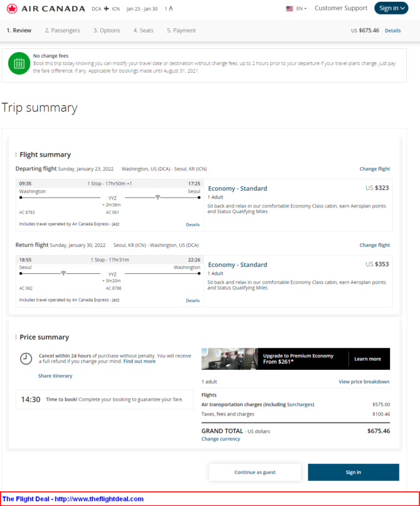Screen dimensions: 420x506
Task: Click the US $353 return fare
Action: coord(377,264)
